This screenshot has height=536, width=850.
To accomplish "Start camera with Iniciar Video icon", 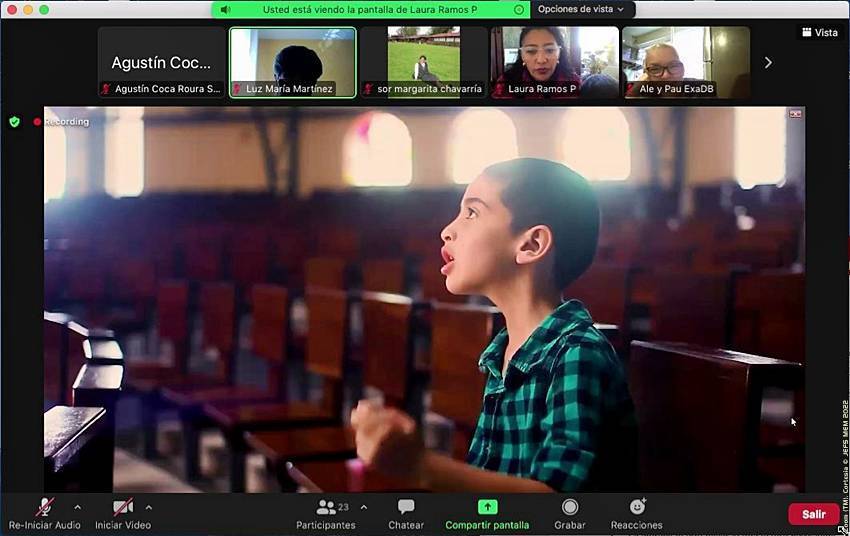I will [x=123, y=507].
